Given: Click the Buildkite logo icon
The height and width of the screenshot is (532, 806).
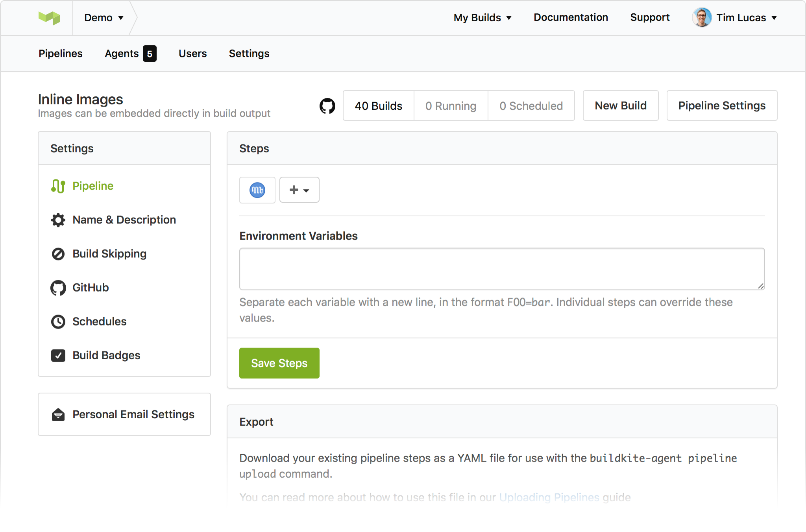Looking at the screenshot, I should 49,18.
